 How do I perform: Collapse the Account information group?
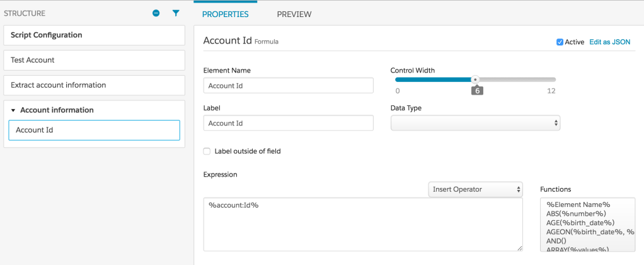tap(13, 110)
